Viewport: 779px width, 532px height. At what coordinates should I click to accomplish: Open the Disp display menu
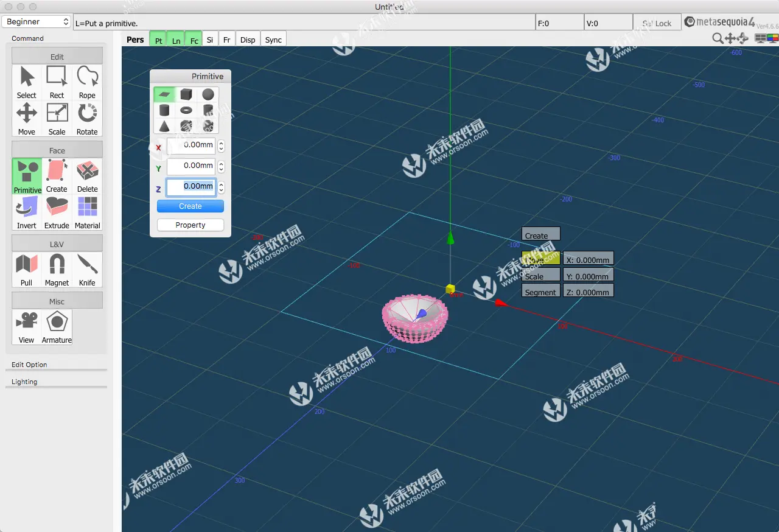click(248, 40)
